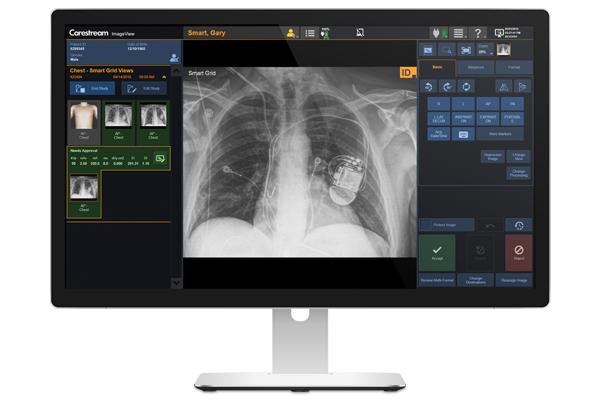This screenshot has height=400, width=600.
Task: Click the fit-to-screen view icon
Action: pos(466,49)
